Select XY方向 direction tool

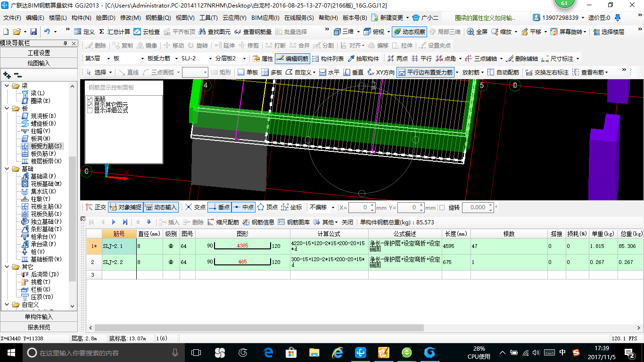click(381, 72)
